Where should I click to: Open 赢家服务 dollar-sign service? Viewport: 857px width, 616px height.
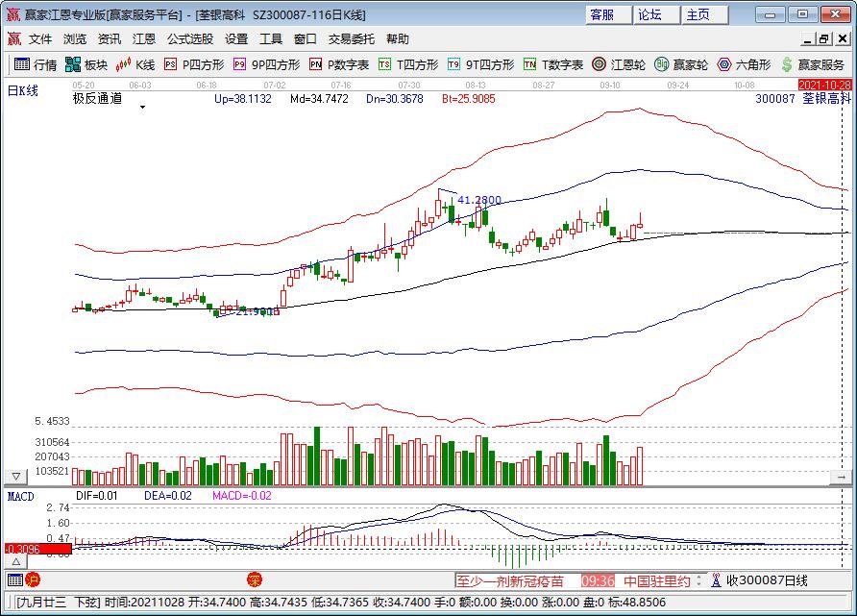813,64
